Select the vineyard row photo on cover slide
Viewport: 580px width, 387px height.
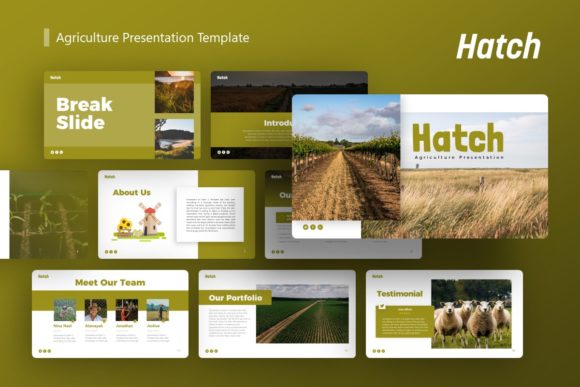click(346, 157)
